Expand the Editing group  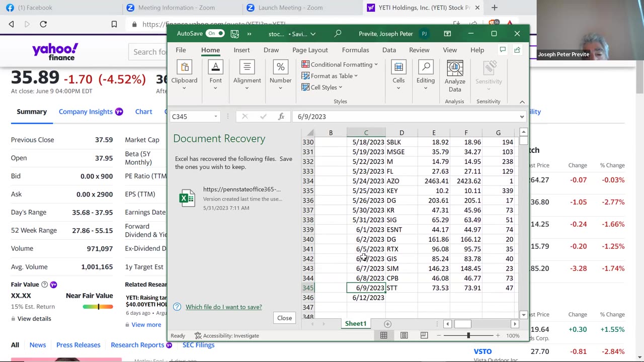click(426, 76)
